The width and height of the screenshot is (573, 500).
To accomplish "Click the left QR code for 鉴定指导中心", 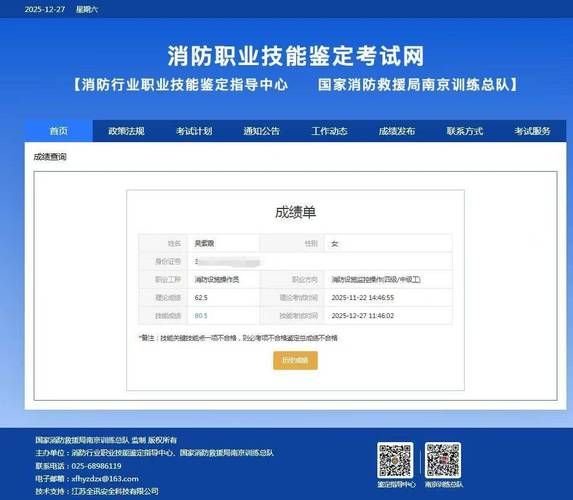I will (x=395, y=460).
